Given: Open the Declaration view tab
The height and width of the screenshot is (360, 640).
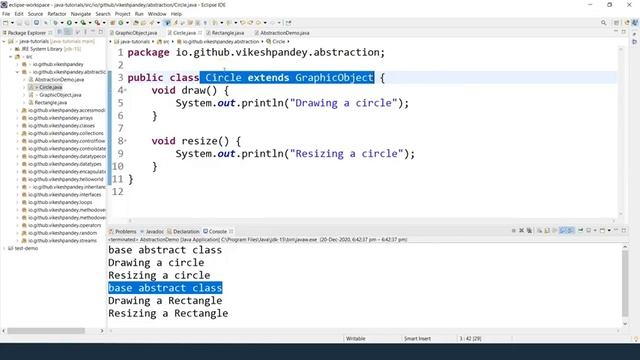Looking at the screenshot, I should pos(183,231).
